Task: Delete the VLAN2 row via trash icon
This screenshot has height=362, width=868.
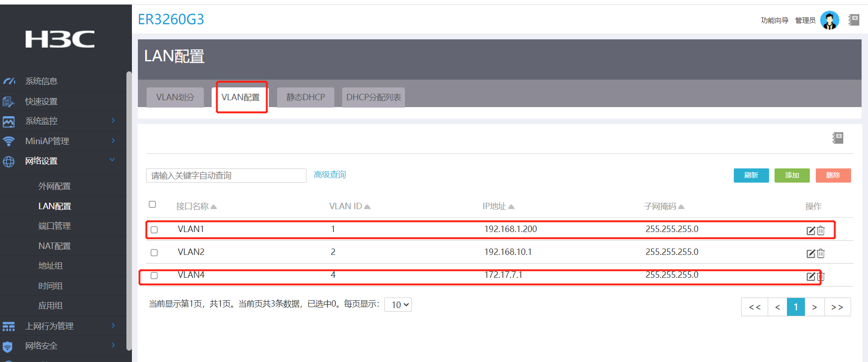Action: (x=821, y=254)
